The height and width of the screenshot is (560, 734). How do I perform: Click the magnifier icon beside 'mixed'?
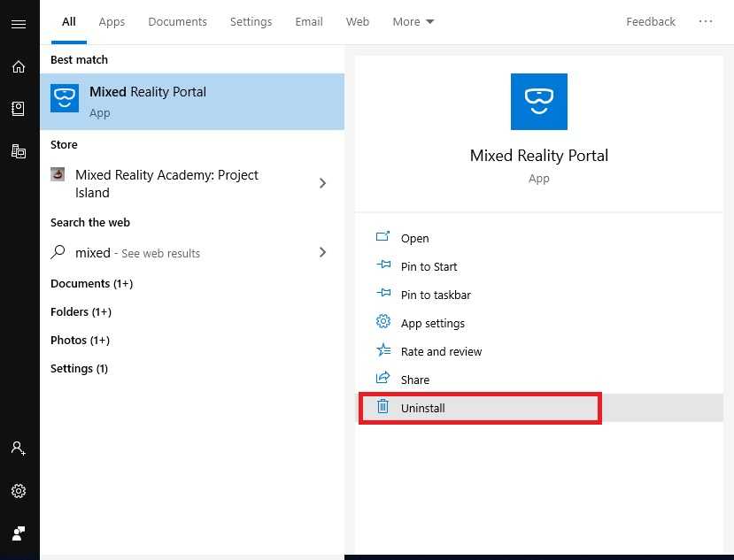(x=58, y=252)
